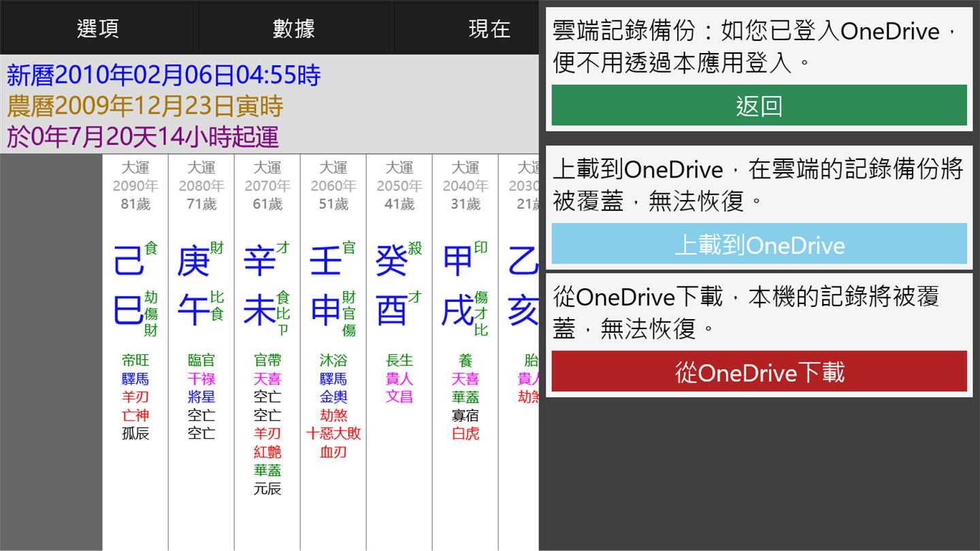Viewport: 980px width, 551px height.
Task: Click the 31歲 age label
Action: pyautogui.click(x=465, y=204)
